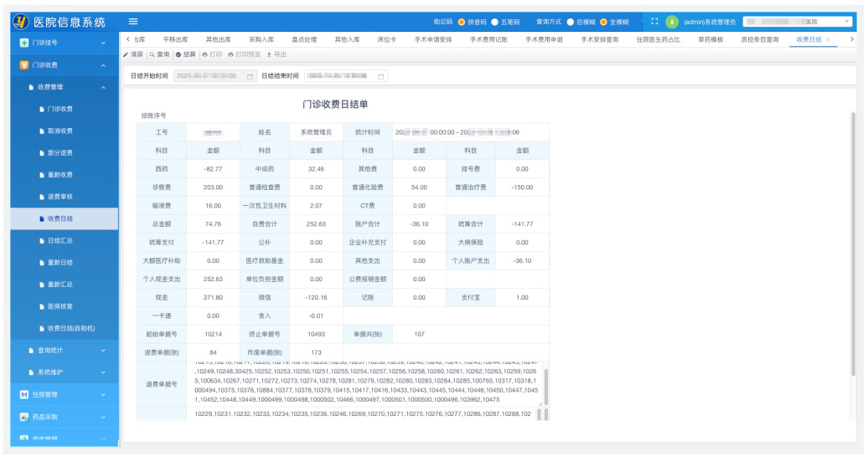
Task: Collapse the 门诊收费 sidebar group
Action: pyautogui.click(x=104, y=64)
